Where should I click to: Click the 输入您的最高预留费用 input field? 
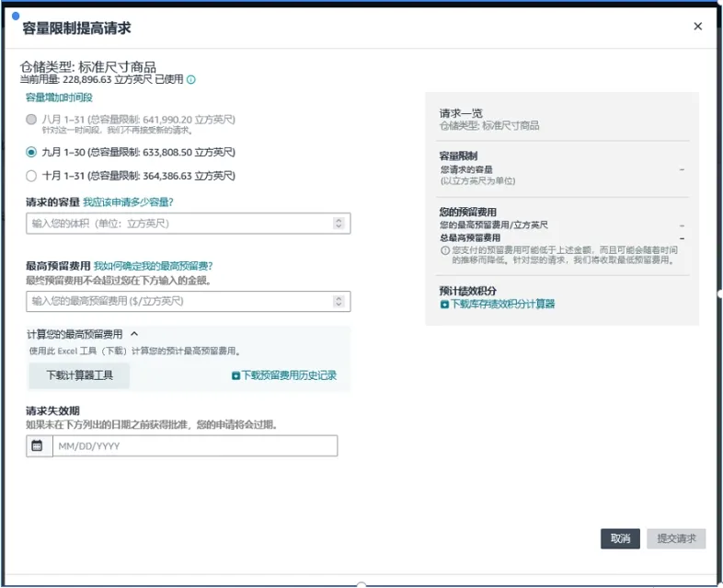pos(179,301)
